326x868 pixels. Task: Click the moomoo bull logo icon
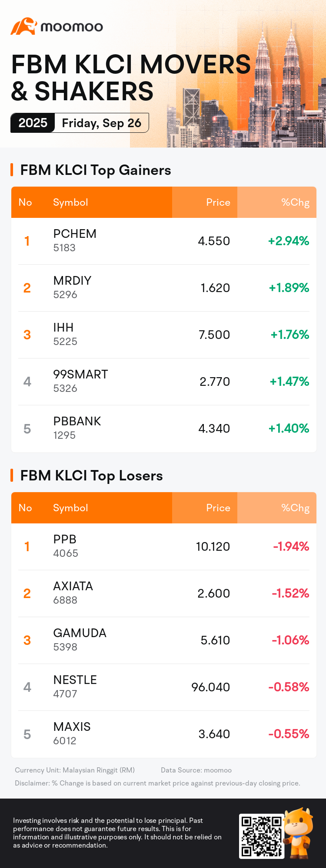pos(23,26)
